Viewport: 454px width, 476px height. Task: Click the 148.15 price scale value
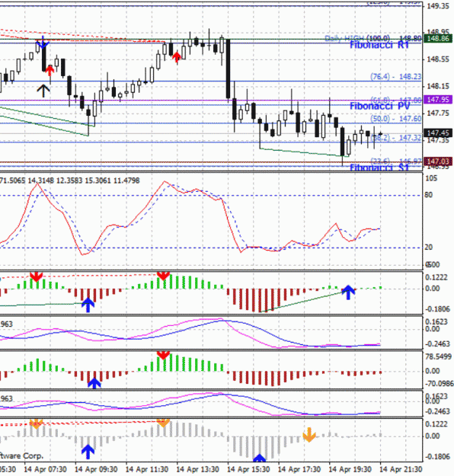click(437, 87)
